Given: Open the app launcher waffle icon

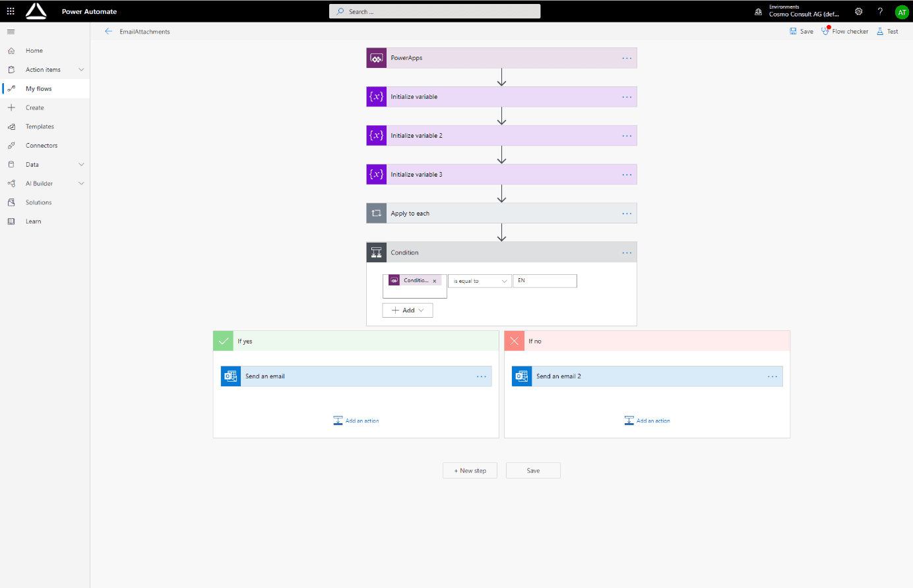Looking at the screenshot, I should point(11,11).
